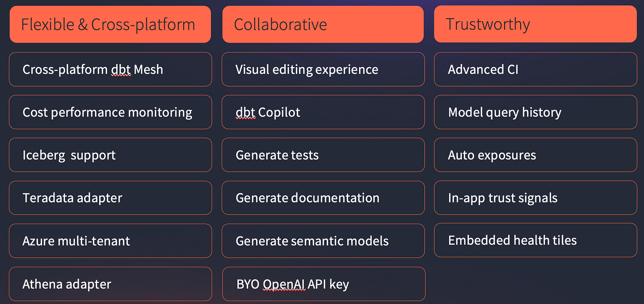Click the Advanced CI box
The width and height of the screenshot is (644, 304).
click(536, 69)
